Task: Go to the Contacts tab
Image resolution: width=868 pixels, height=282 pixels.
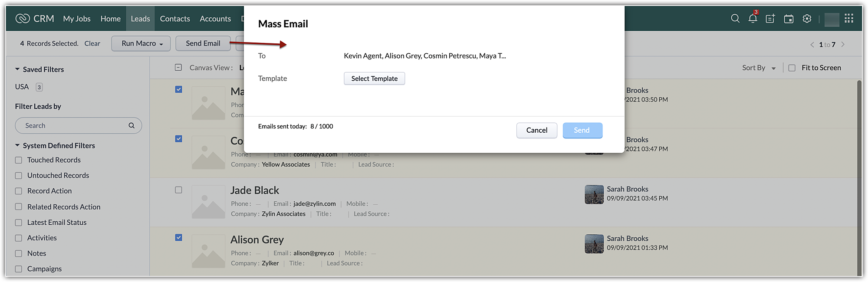Action: 175,19
